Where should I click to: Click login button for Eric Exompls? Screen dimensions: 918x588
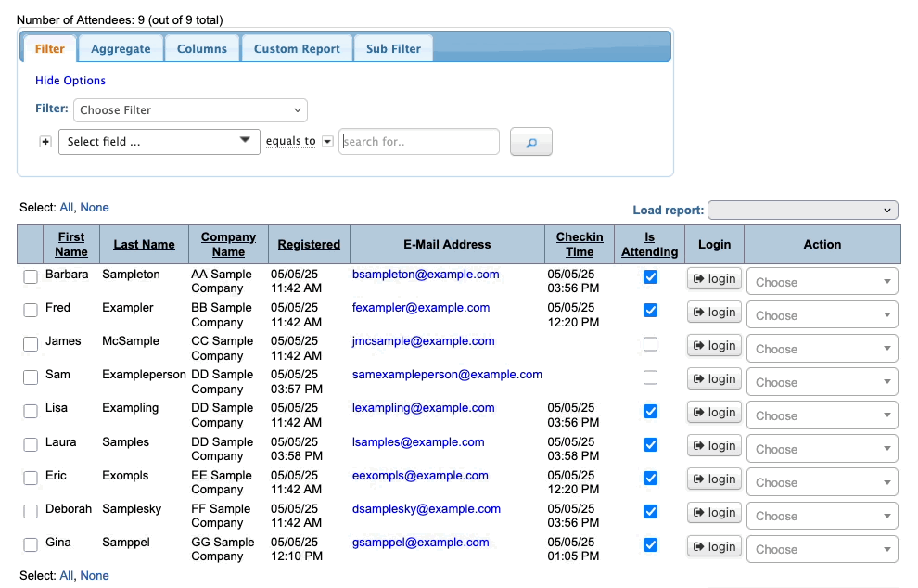pyautogui.click(x=713, y=479)
